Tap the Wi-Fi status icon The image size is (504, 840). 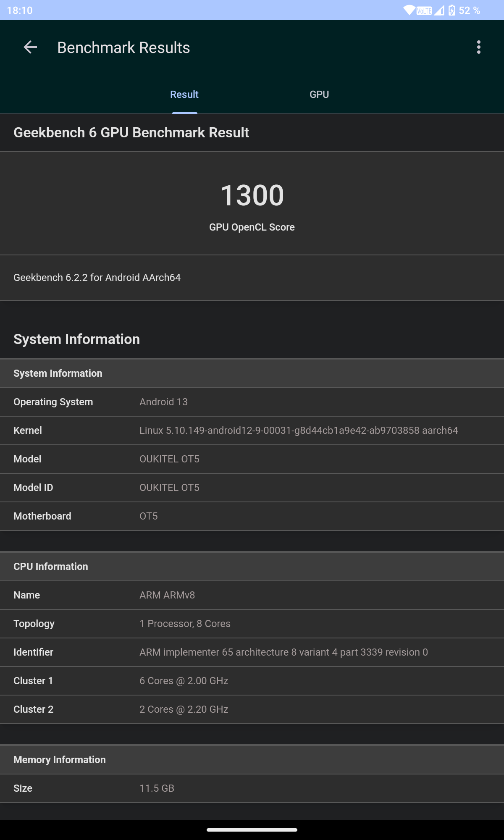coord(409,10)
